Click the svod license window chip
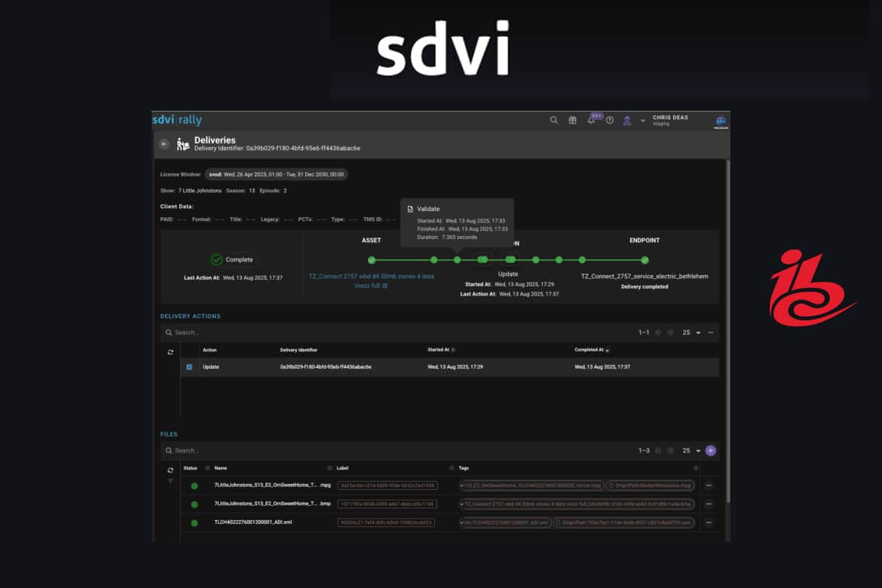882x588 pixels. click(x=276, y=174)
